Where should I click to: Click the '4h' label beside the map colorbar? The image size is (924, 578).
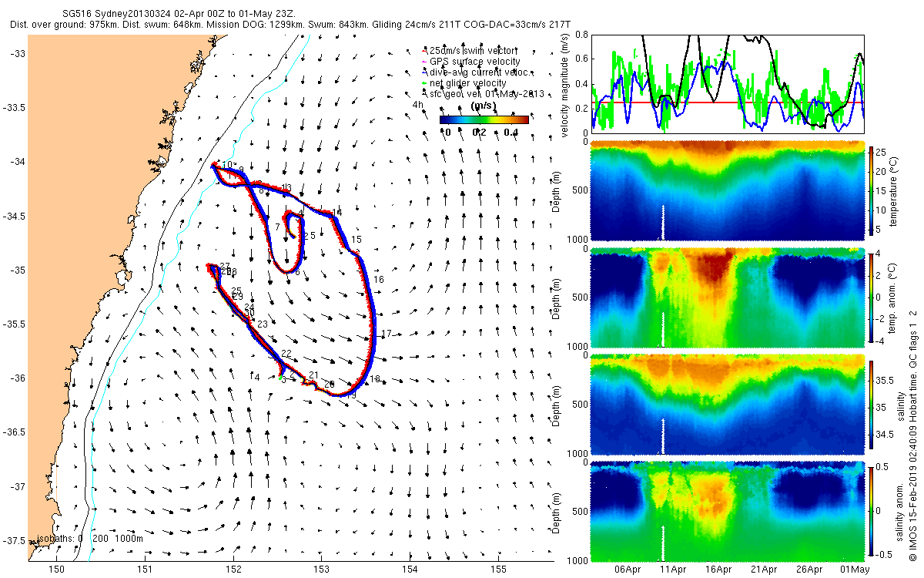(x=418, y=105)
